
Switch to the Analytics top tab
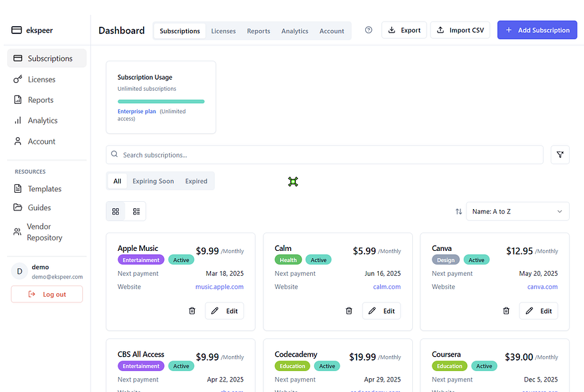[295, 31]
